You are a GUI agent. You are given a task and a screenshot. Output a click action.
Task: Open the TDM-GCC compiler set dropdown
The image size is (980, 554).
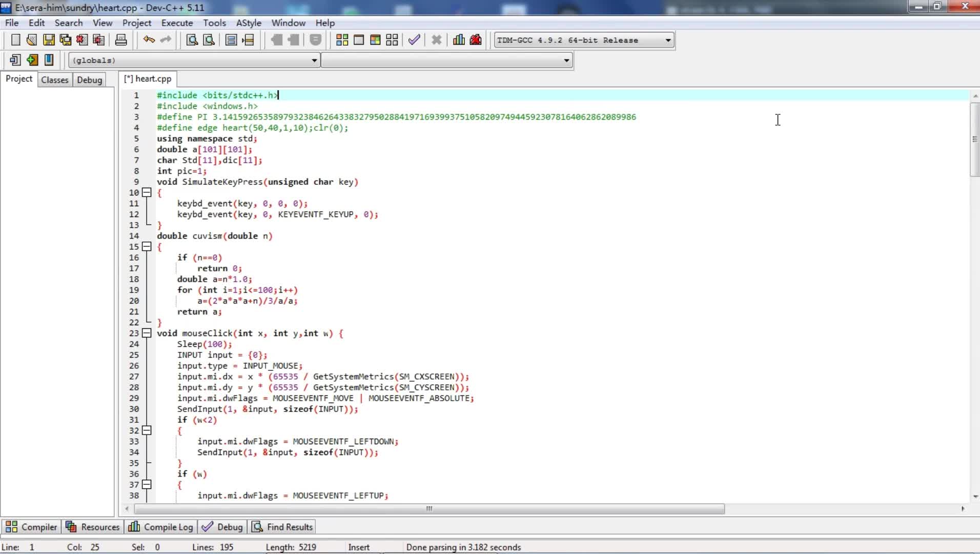(x=667, y=40)
